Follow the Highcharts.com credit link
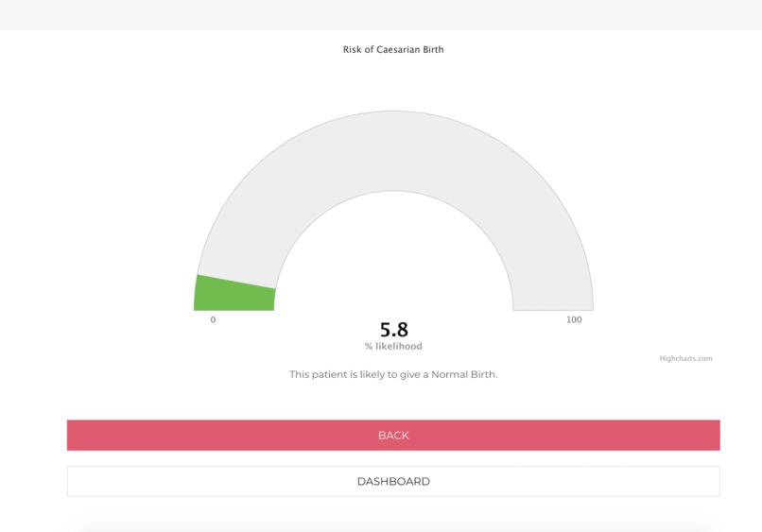The height and width of the screenshot is (532, 762). pos(685,358)
